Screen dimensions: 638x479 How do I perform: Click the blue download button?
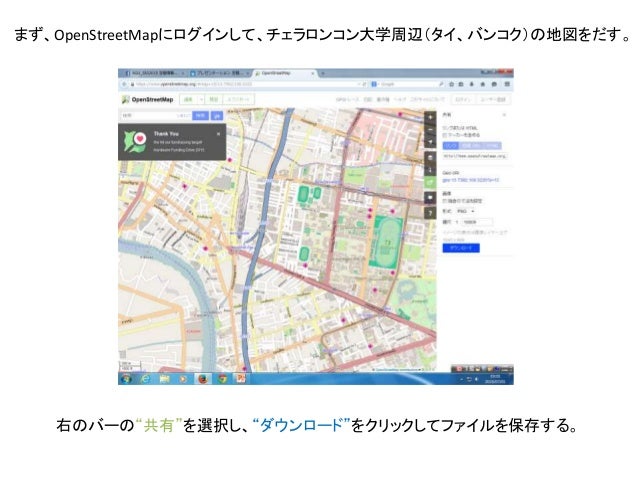(x=461, y=248)
